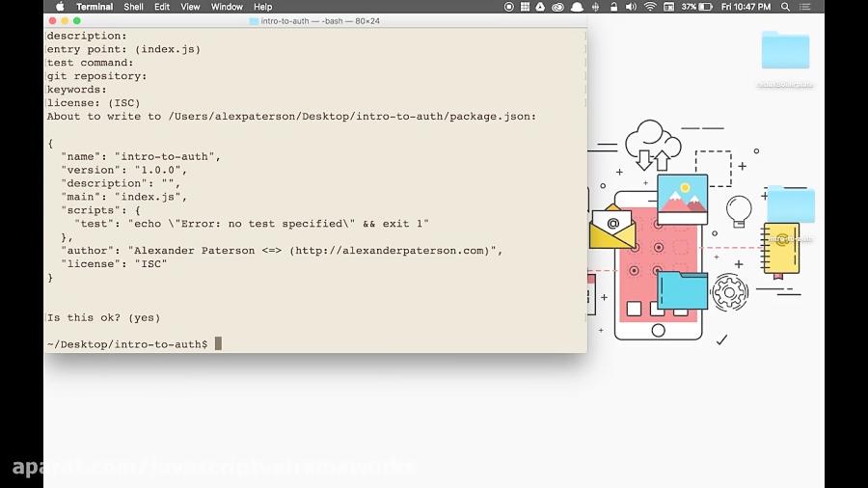The image size is (868, 488).
Task: Open the Help menu
Action: tap(262, 7)
